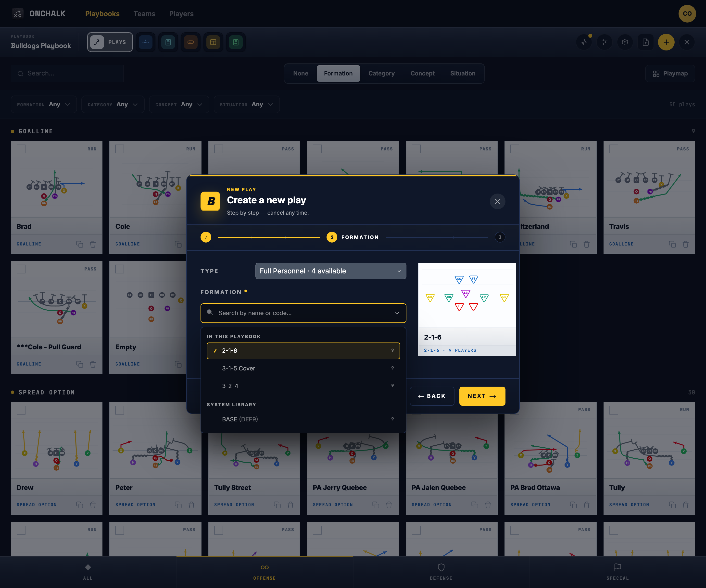Open the Playmap view
This screenshot has width=706, height=588.
pos(670,73)
